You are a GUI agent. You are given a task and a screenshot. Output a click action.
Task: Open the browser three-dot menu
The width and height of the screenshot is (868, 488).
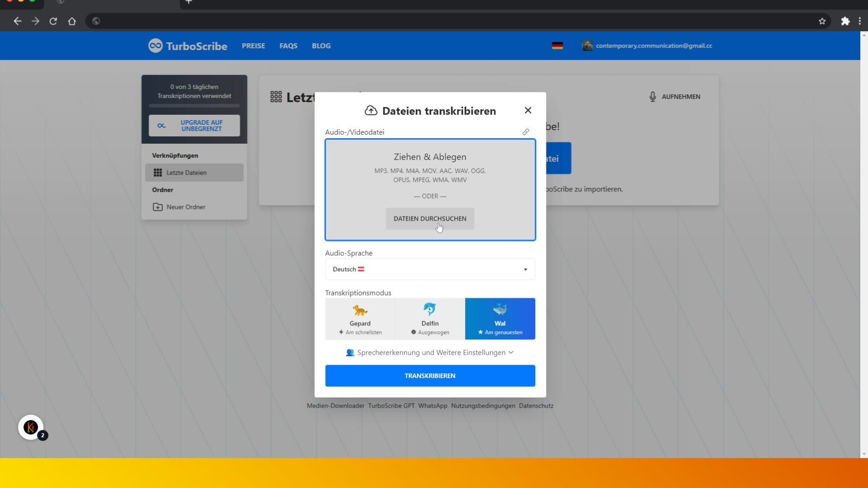click(860, 21)
